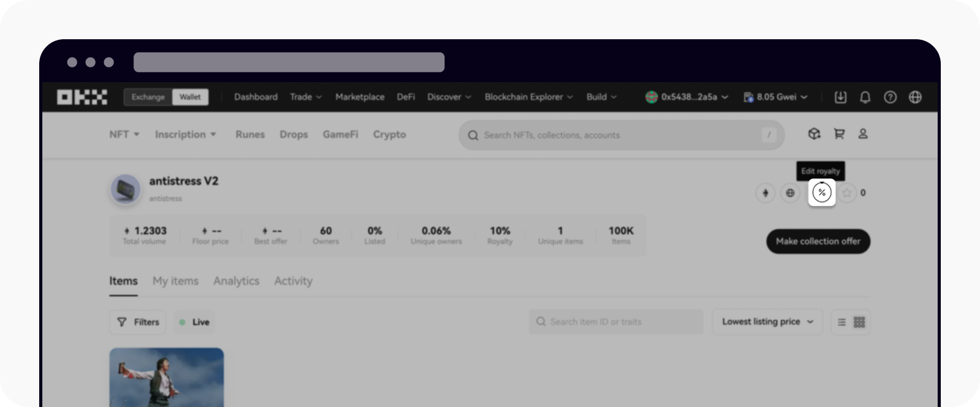Open the shopping cart
Image resolution: width=980 pixels, height=407 pixels.
click(x=839, y=134)
